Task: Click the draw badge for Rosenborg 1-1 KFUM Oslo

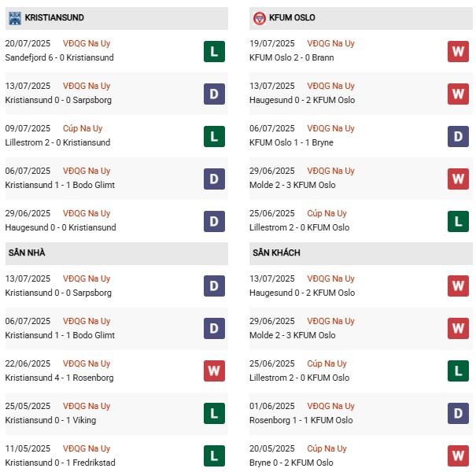Action: pos(459,414)
